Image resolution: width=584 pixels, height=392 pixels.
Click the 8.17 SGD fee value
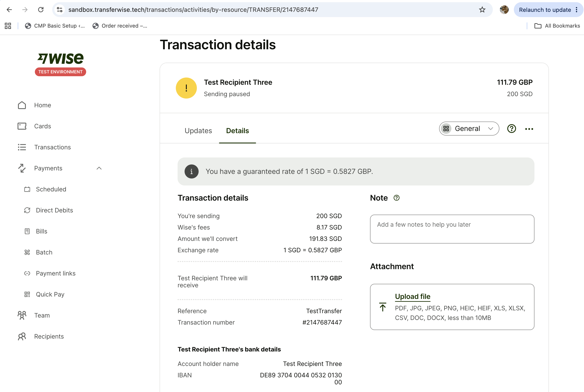(329, 227)
